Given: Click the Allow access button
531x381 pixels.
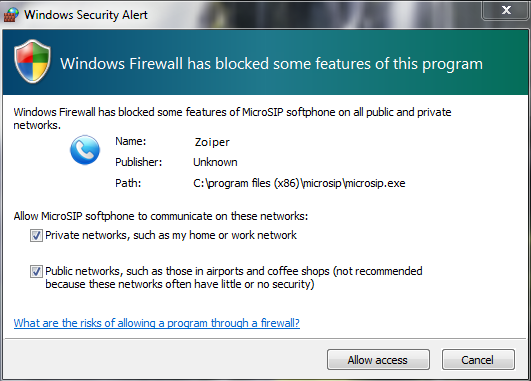Looking at the screenshot, I should [378, 360].
